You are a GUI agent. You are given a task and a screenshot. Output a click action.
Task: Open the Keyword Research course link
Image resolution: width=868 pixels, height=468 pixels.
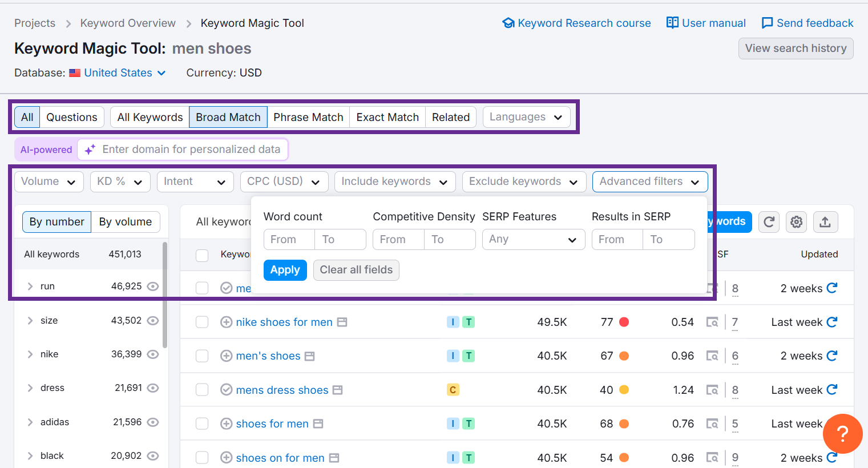[576, 23]
